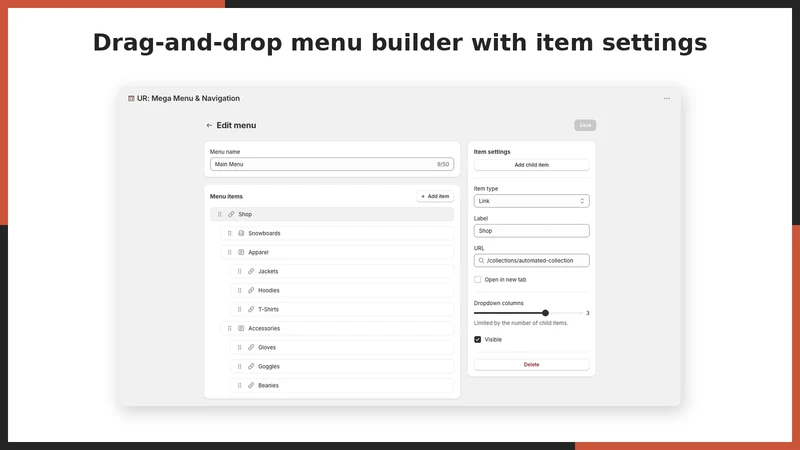
Task: Select the Accessories menu item
Action: click(337, 328)
